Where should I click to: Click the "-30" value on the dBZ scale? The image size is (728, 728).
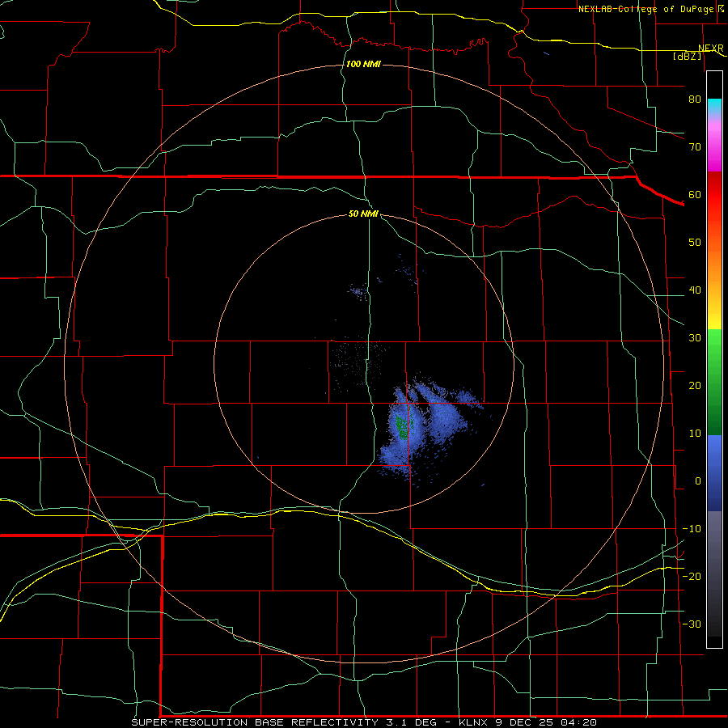pyautogui.click(x=692, y=624)
